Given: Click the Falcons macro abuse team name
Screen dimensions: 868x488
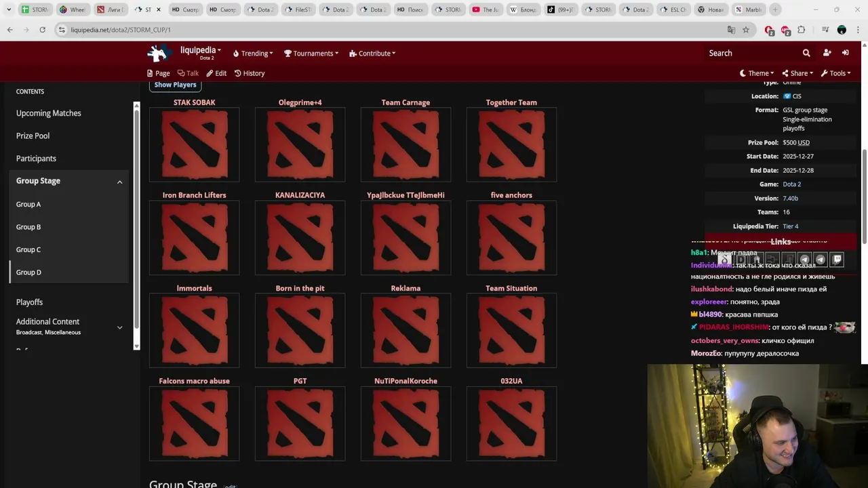Looking at the screenshot, I should pyautogui.click(x=194, y=381).
